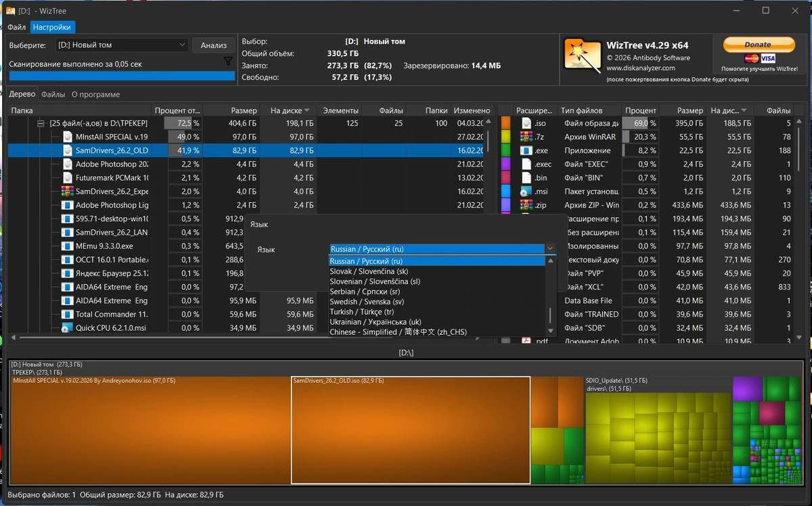Click the scan progress bar
This screenshot has width=812, height=506.
coord(122,76)
